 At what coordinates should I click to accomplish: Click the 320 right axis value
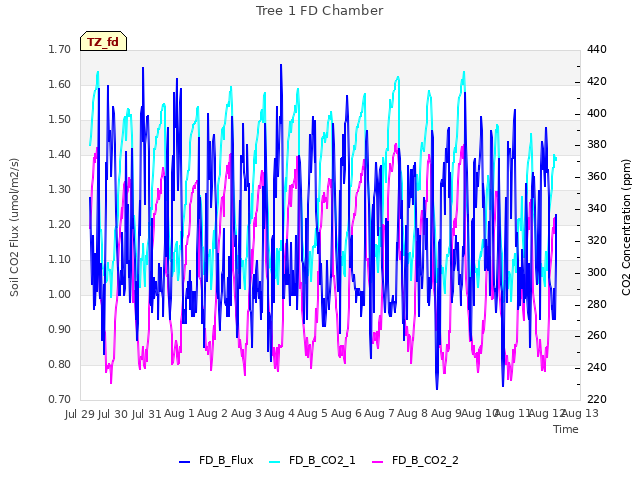(597, 240)
